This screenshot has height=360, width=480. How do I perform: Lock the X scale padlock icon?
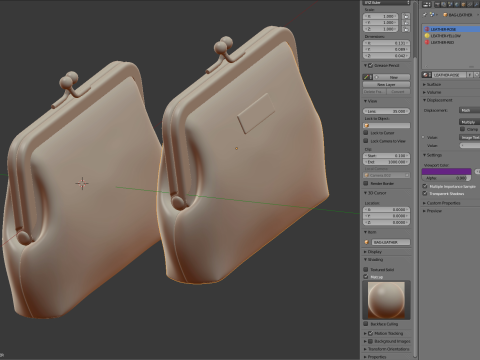click(x=406, y=16)
